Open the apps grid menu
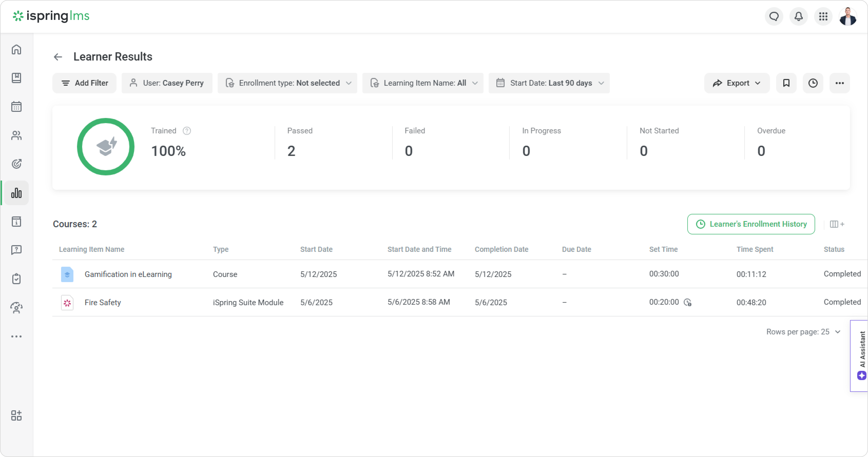Image resolution: width=868 pixels, height=457 pixels. pos(823,16)
